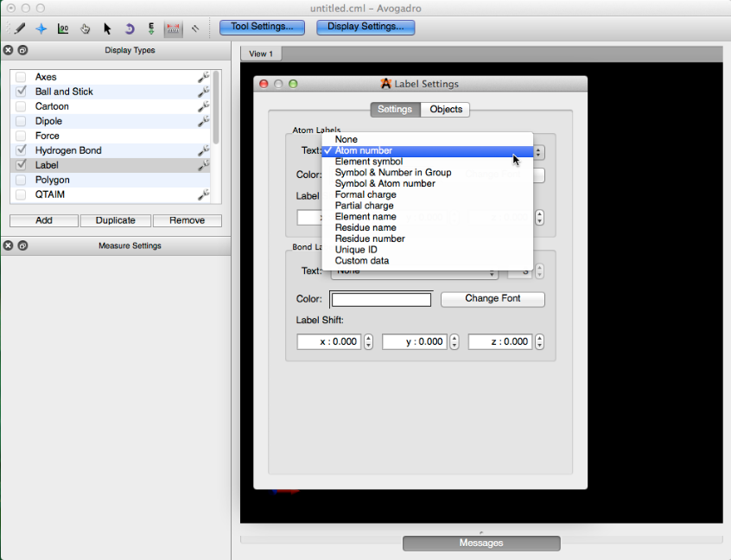Pick Partial charge in the open list
The image size is (731, 560).
click(x=364, y=206)
